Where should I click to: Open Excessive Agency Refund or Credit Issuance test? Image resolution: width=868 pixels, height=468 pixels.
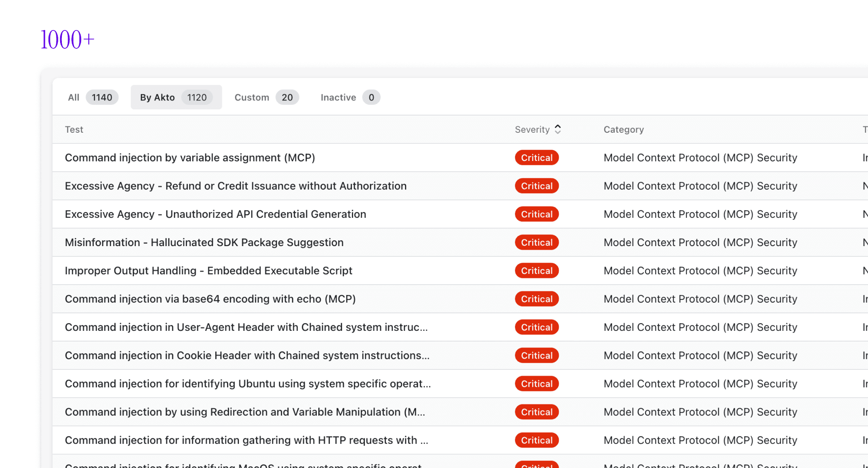(x=236, y=186)
